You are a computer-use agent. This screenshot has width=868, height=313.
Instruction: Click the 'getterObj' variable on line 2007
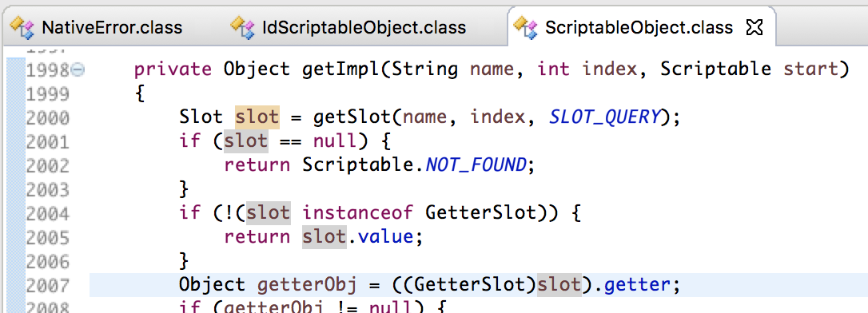tap(307, 285)
